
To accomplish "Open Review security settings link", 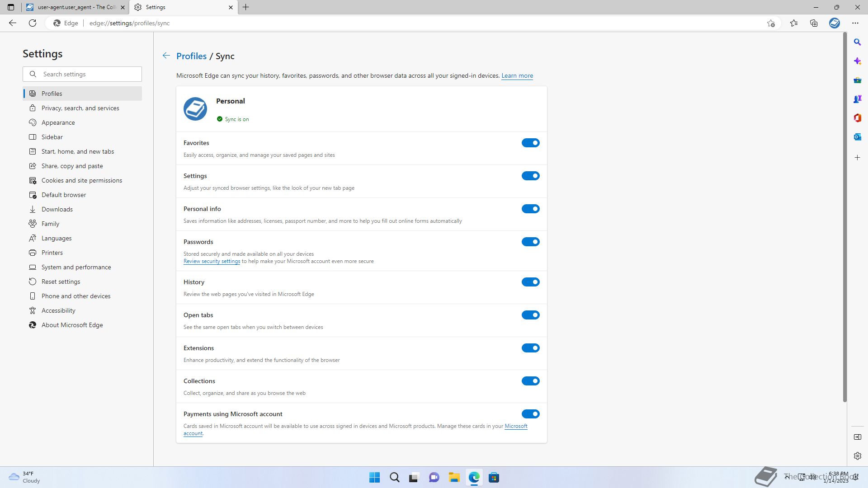I will coord(212,261).
